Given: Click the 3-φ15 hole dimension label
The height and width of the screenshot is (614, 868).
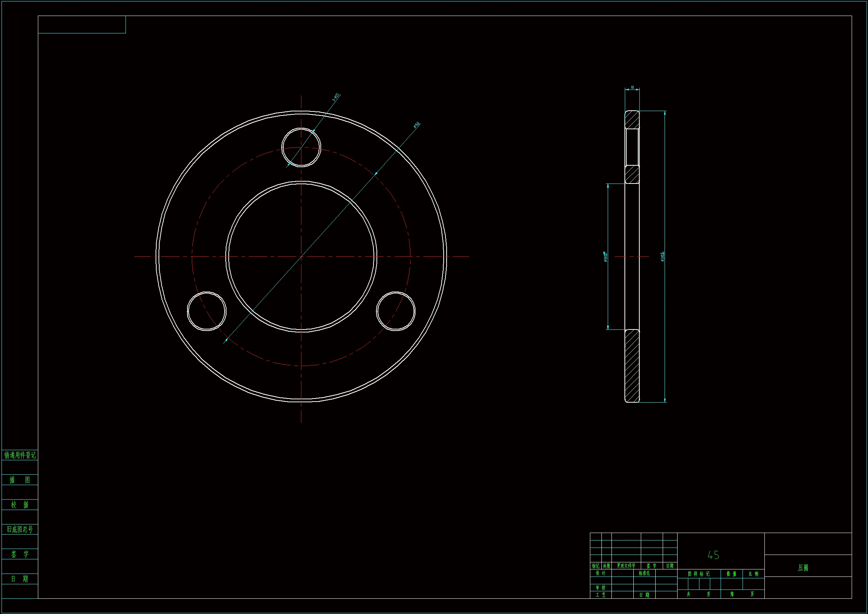Looking at the screenshot, I should pyautogui.click(x=336, y=97).
